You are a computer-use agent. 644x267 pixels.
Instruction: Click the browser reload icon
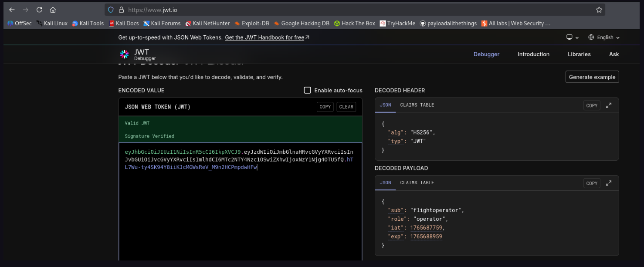39,10
